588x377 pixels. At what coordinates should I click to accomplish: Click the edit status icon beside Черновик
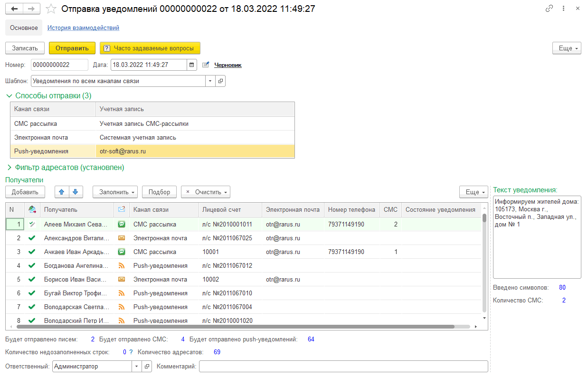coord(206,65)
